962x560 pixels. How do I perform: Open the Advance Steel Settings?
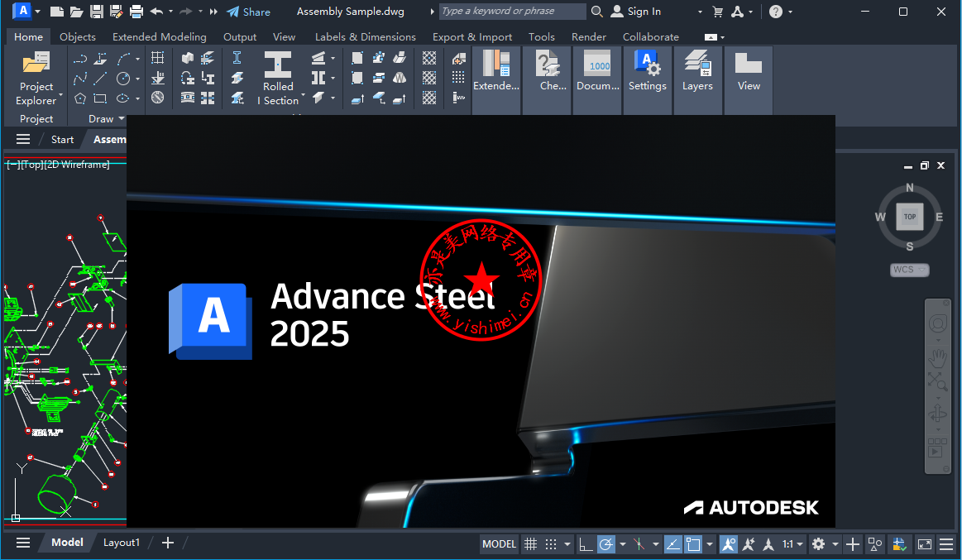click(x=648, y=70)
